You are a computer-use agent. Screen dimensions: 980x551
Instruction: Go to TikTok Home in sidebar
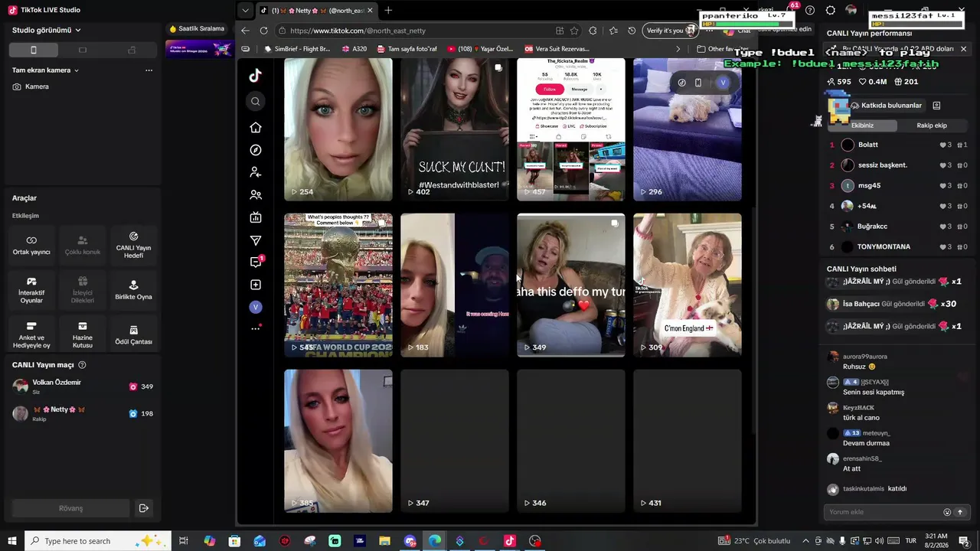click(x=256, y=128)
